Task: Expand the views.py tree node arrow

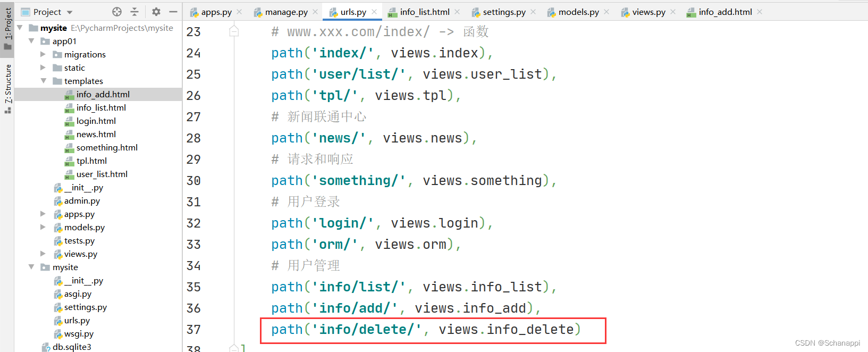Action: point(43,254)
